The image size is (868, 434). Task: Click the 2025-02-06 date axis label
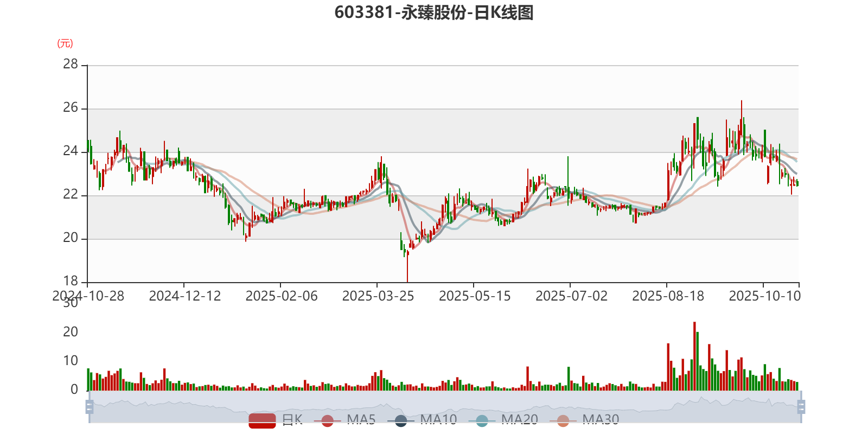point(282,296)
